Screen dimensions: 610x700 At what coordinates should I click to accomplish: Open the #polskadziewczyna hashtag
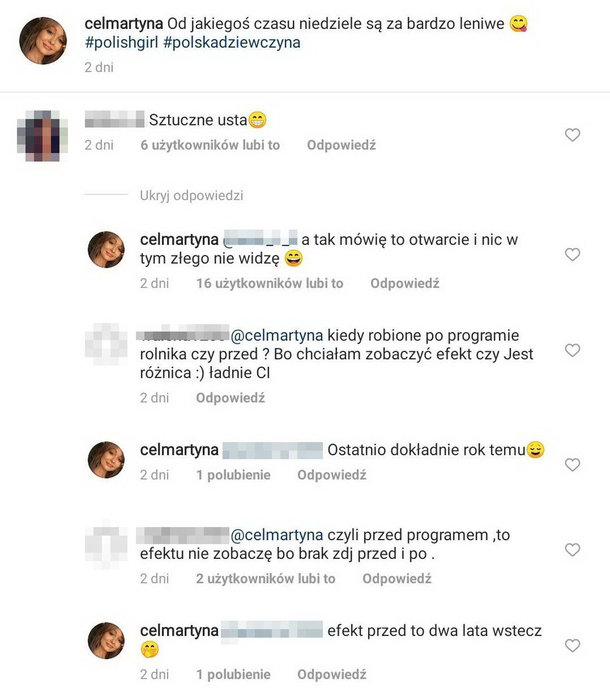point(232,43)
